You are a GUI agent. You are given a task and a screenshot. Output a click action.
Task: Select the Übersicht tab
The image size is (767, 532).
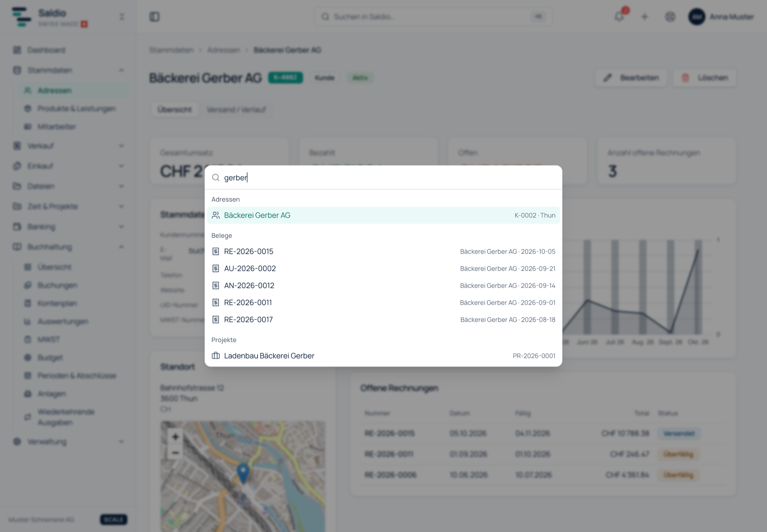(175, 110)
